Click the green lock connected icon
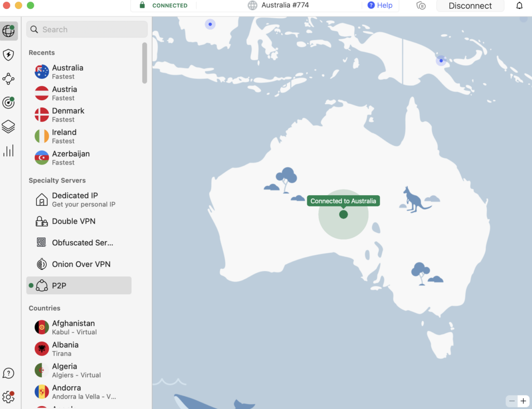 point(142,5)
